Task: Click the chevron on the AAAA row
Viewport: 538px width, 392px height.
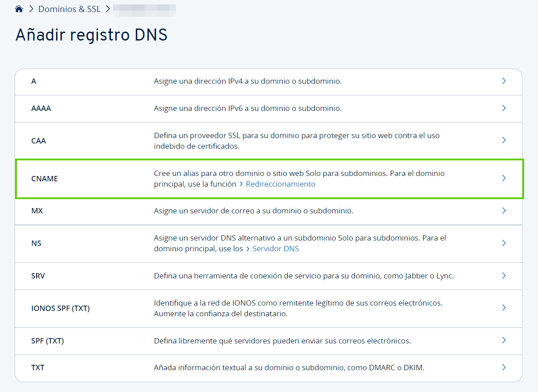Action: [x=504, y=108]
